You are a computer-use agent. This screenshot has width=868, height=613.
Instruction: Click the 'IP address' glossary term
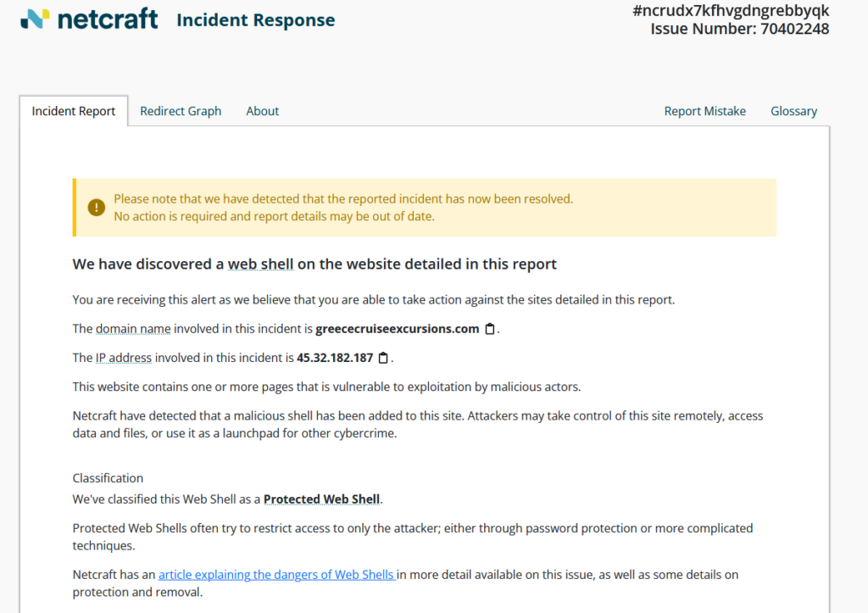coord(124,358)
